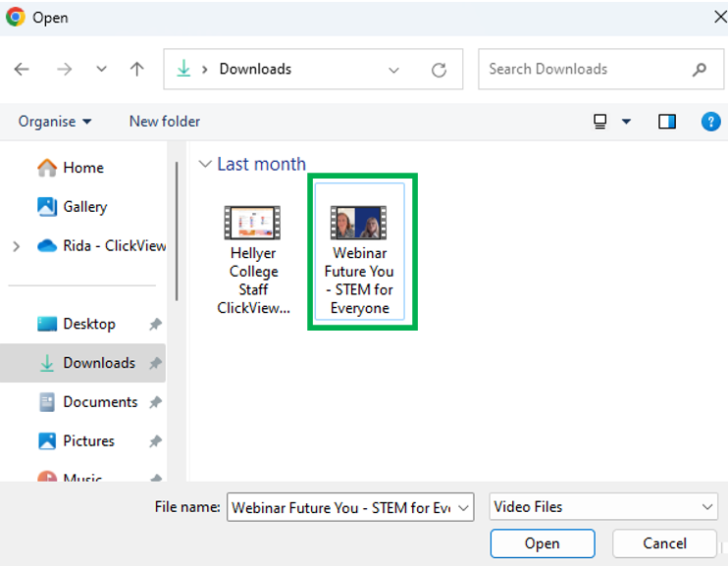Click the change view icon
The image size is (728, 566).
point(599,122)
